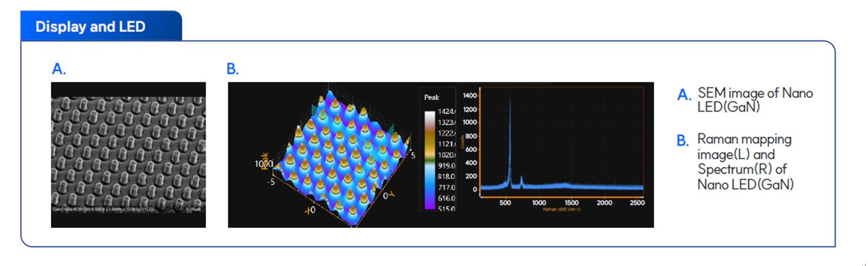Click the 2500 tick on spectrum x-axis
Viewport: 868px width, 266px height.
point(637,202)
